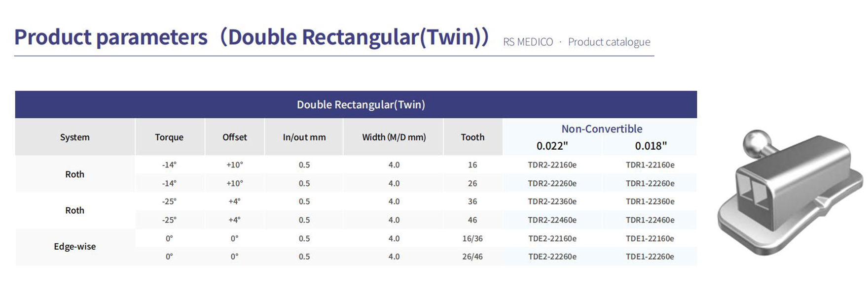868x295 pixels.
Task: Click the TDE2-22160e cell
Action: pyautogui.click(x=552, y=238)
